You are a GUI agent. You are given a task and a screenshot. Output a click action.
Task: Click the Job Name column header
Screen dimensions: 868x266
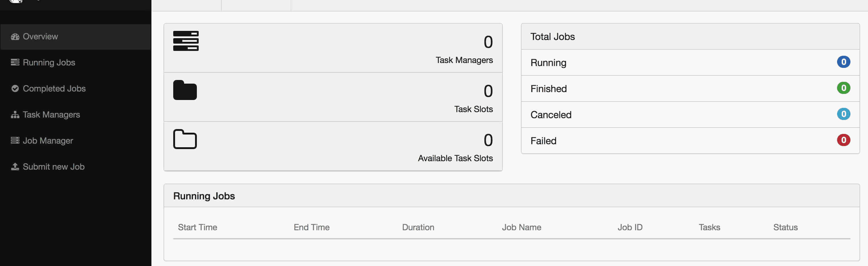(521, 228)
